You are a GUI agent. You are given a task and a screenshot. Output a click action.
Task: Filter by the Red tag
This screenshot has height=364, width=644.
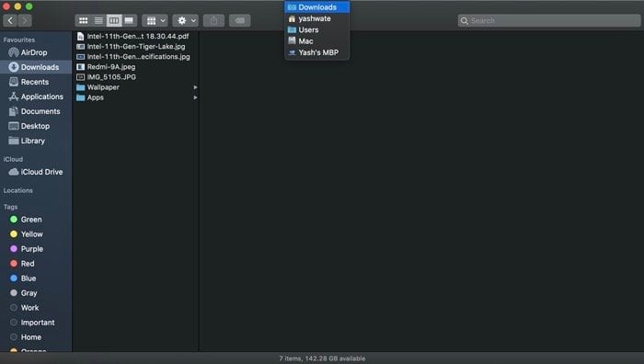point(36,264)
